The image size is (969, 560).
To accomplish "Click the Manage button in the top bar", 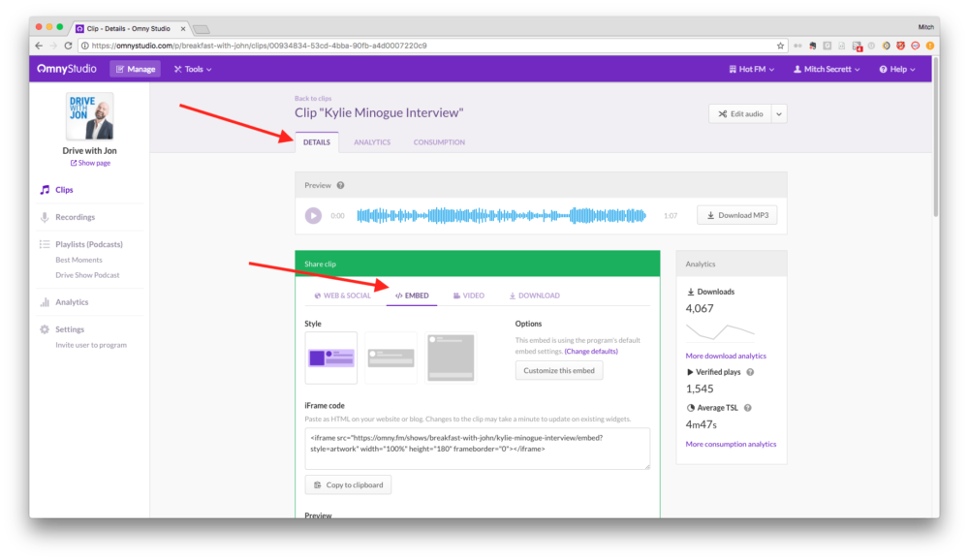I will pos(136,69).
